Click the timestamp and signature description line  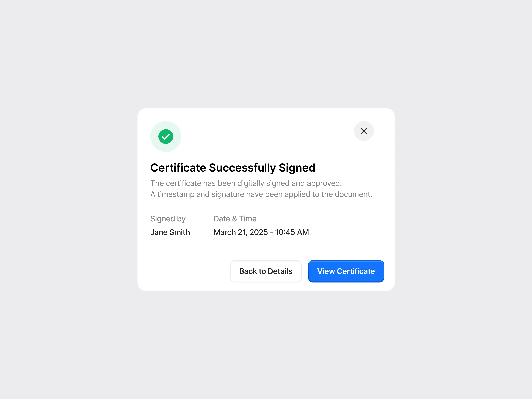point(261,194)
